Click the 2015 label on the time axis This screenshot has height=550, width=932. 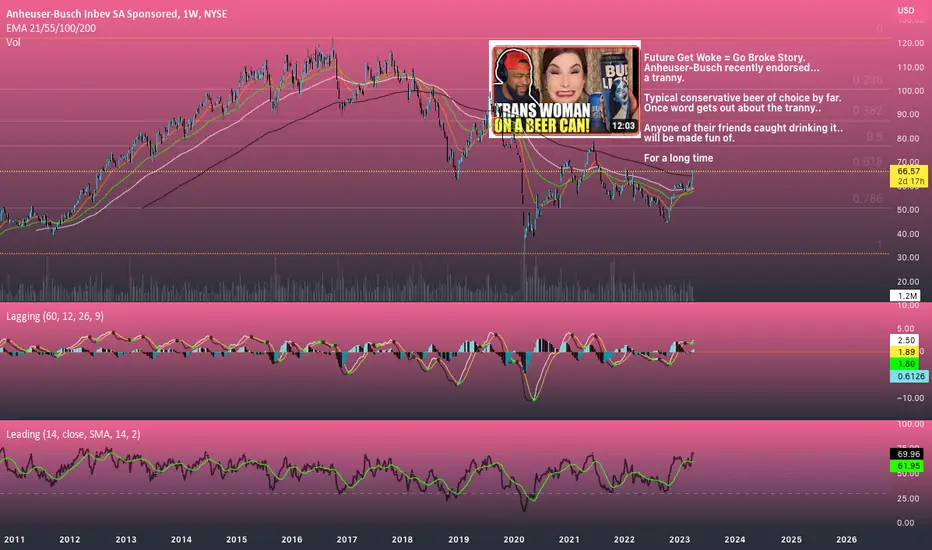[x=237, y=539]
